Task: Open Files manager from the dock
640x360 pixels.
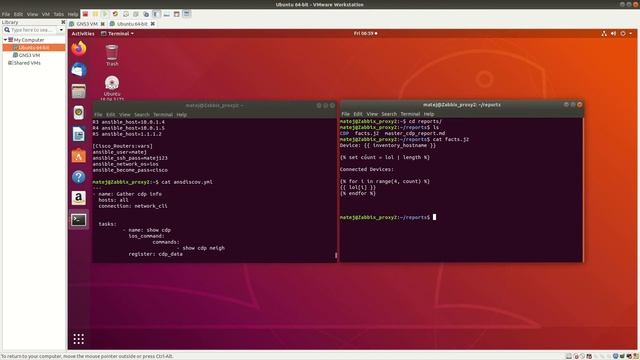Action: point(79,91)
